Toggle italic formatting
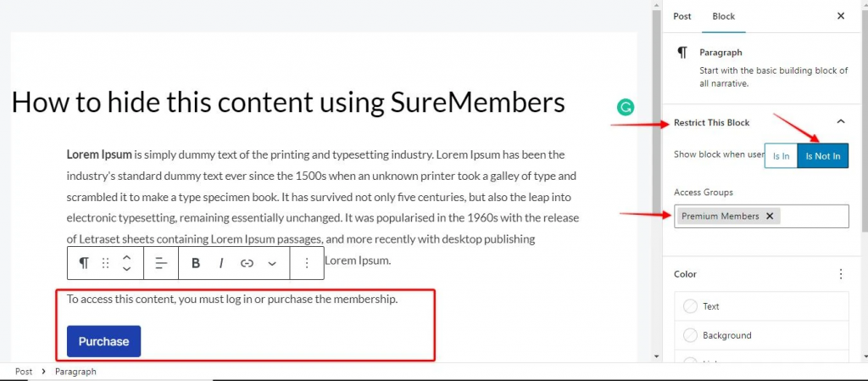The width and height of the screenshot is (868, 381). pyautogui.click(x=221, y=263)
